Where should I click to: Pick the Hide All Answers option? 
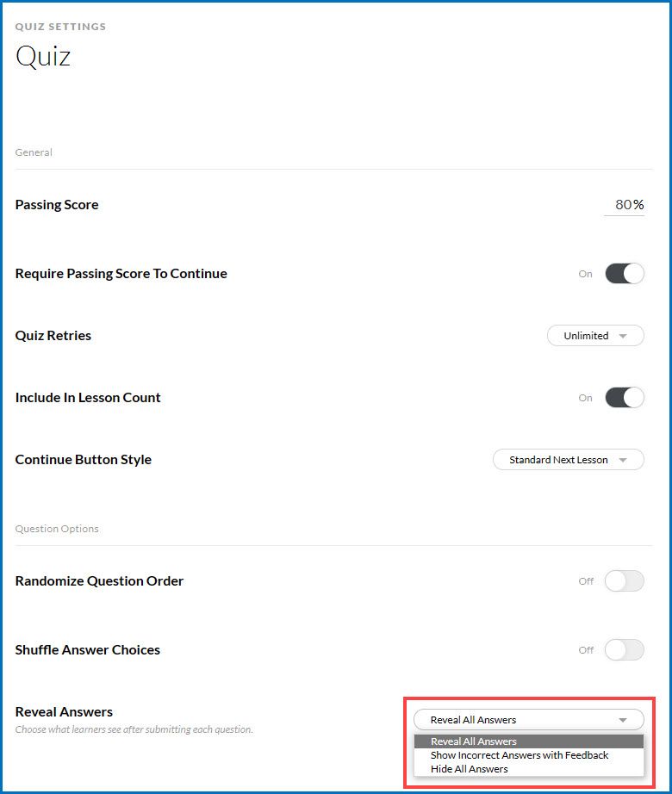pos(470,769)
